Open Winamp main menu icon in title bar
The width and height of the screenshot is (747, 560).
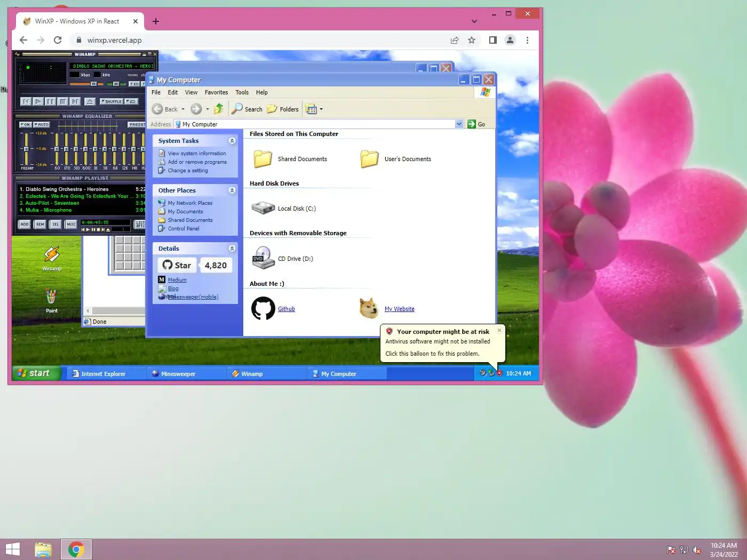[18, 54]
